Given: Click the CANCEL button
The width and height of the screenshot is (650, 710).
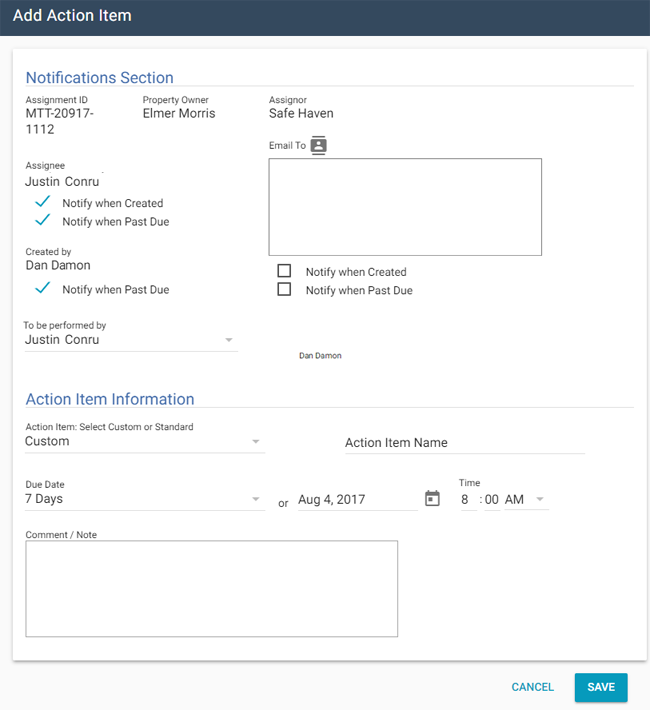Looking at the screenshot, I should [x=532, y=687].
